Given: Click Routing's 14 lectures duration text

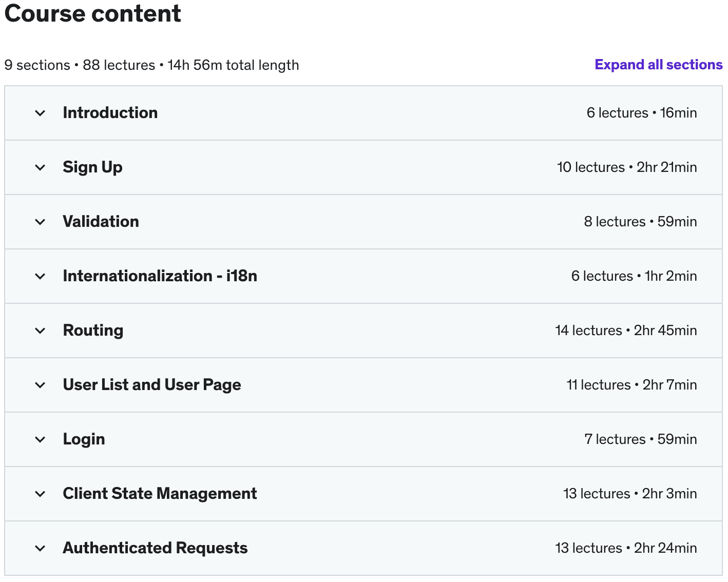Looking at the screenshot, I should coord(625,331).
